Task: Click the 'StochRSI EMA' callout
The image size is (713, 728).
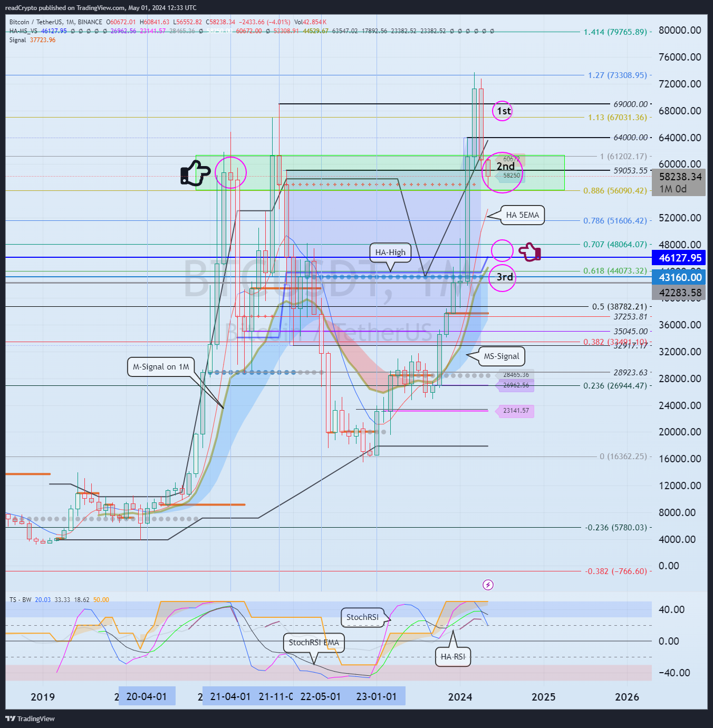Action: tap(314, 643)
